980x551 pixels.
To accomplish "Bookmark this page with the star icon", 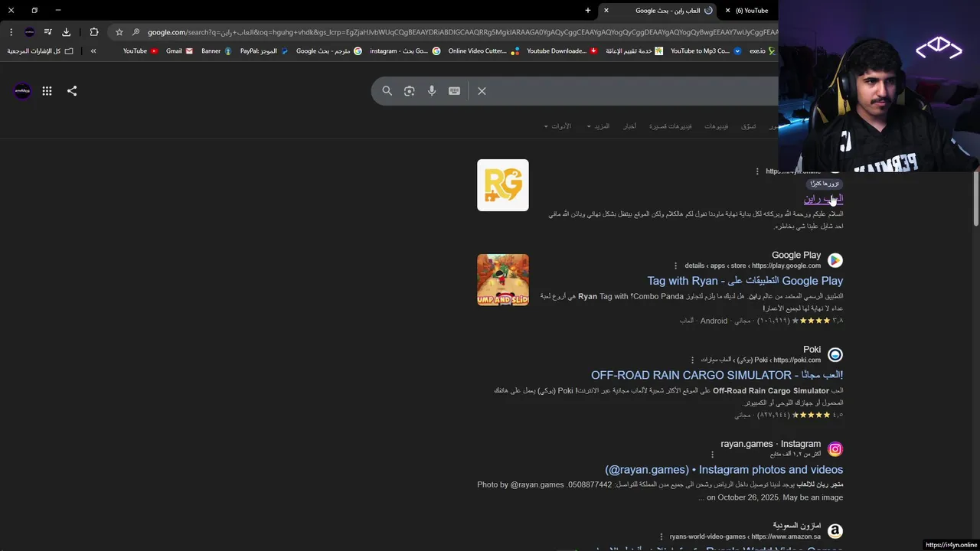I will pyautogui.click(x=119, y=32).
